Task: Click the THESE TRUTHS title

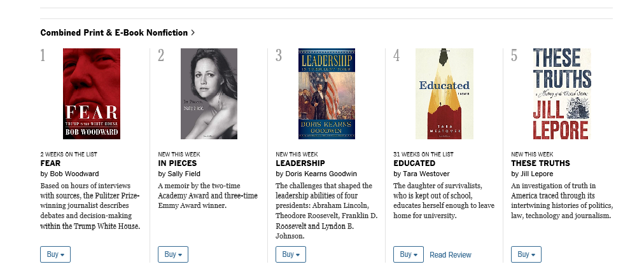Action: point(540,163)
